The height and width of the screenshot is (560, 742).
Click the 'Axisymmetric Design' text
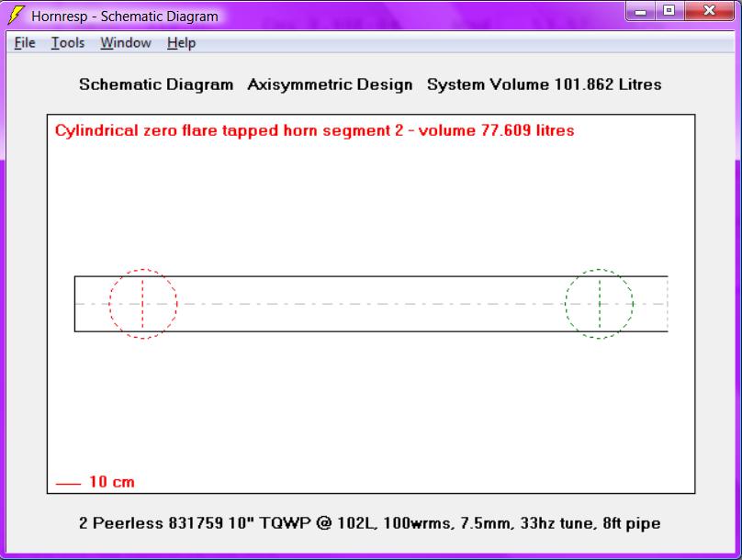click(x=330, y=84)
